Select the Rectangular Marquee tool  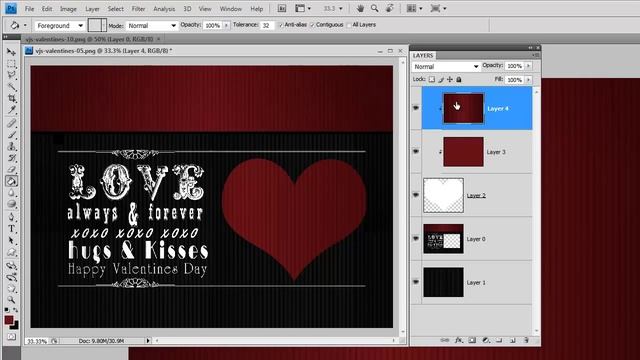11,64
